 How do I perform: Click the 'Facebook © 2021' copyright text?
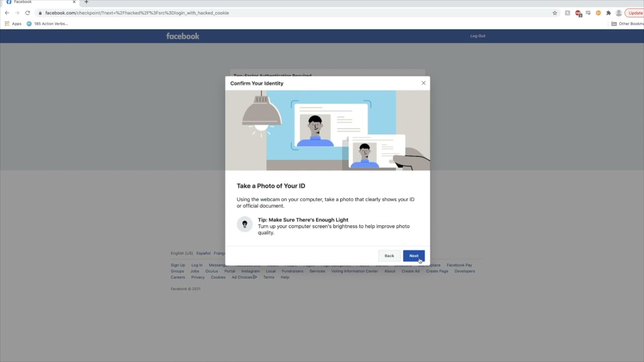coord(185,289)
